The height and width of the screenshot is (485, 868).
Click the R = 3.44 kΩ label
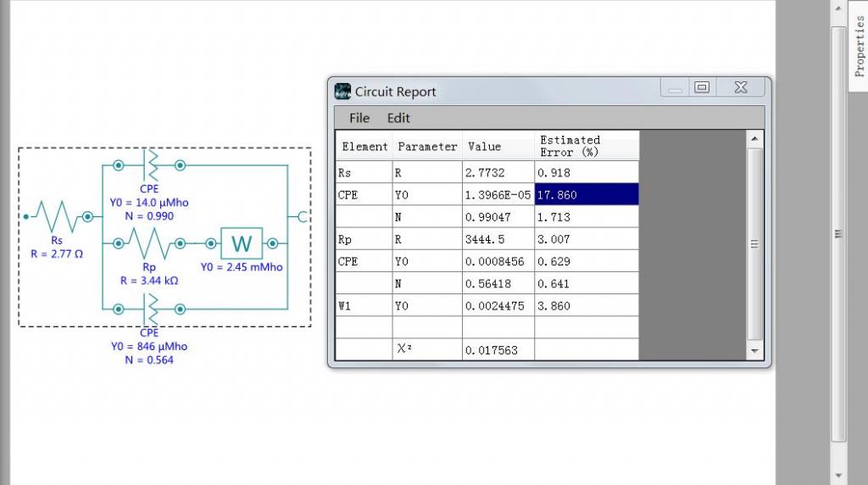tap(149, 280)
